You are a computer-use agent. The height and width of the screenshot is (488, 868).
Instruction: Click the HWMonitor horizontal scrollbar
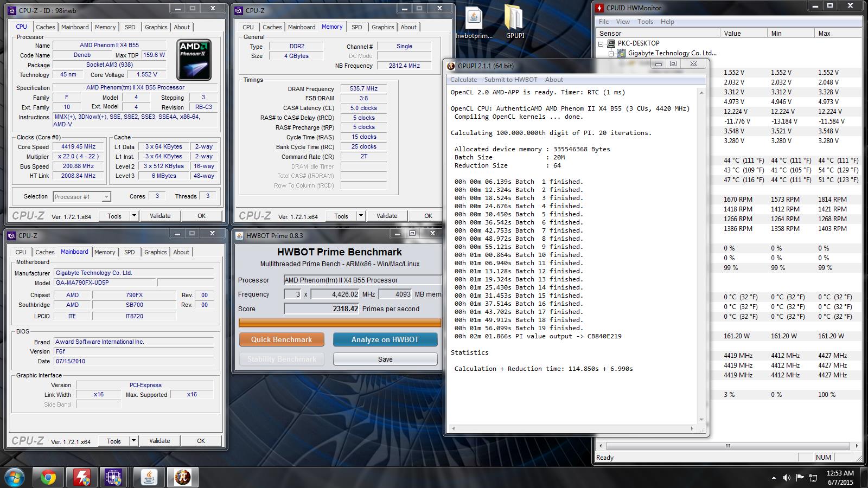727,446
